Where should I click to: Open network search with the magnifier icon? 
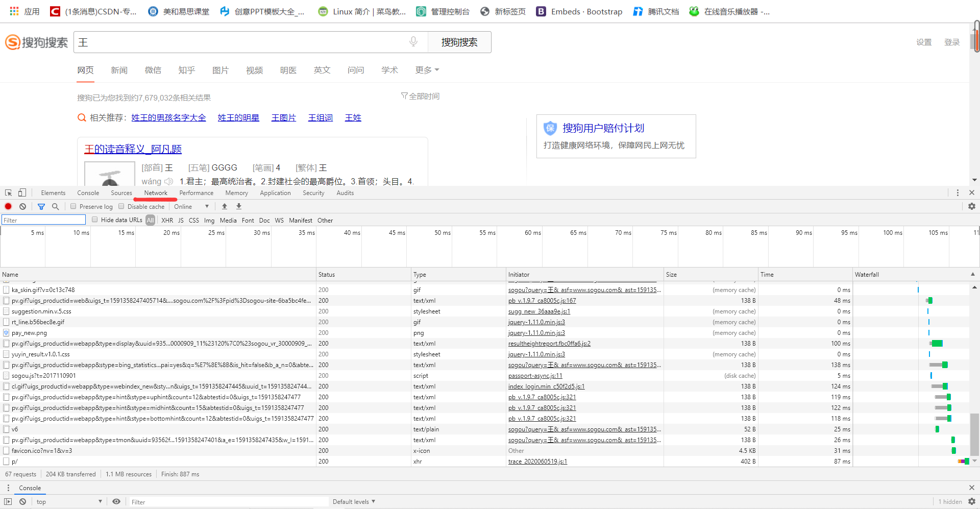coord(56,207)
